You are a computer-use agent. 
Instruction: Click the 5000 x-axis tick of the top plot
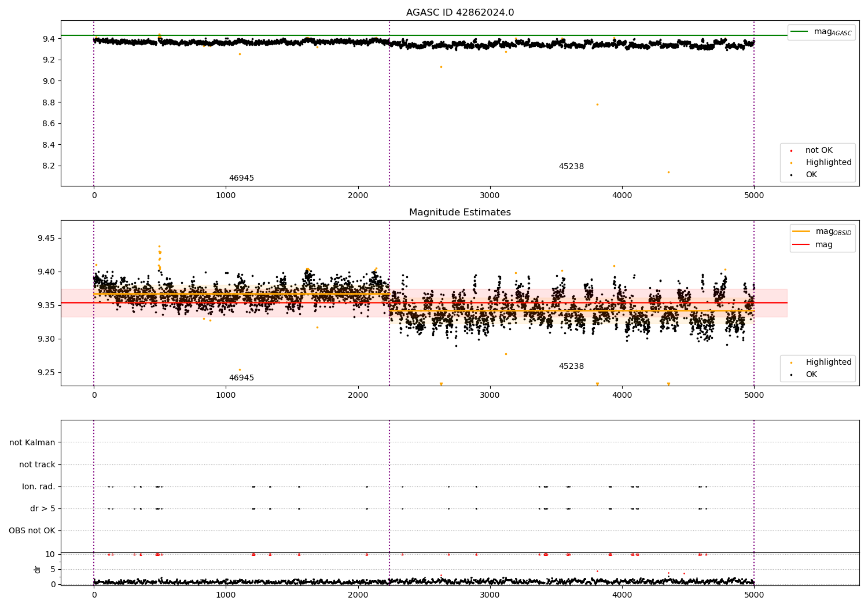click(754, 196)
